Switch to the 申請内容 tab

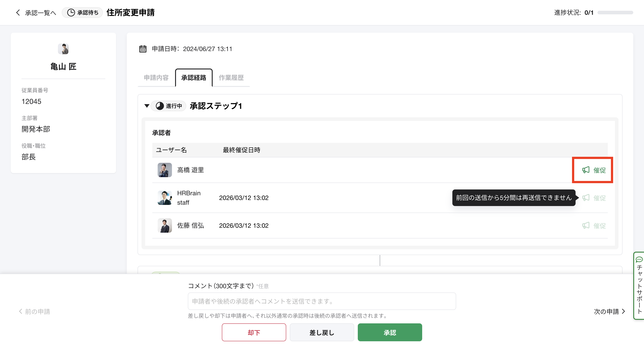tap(156, 78)
